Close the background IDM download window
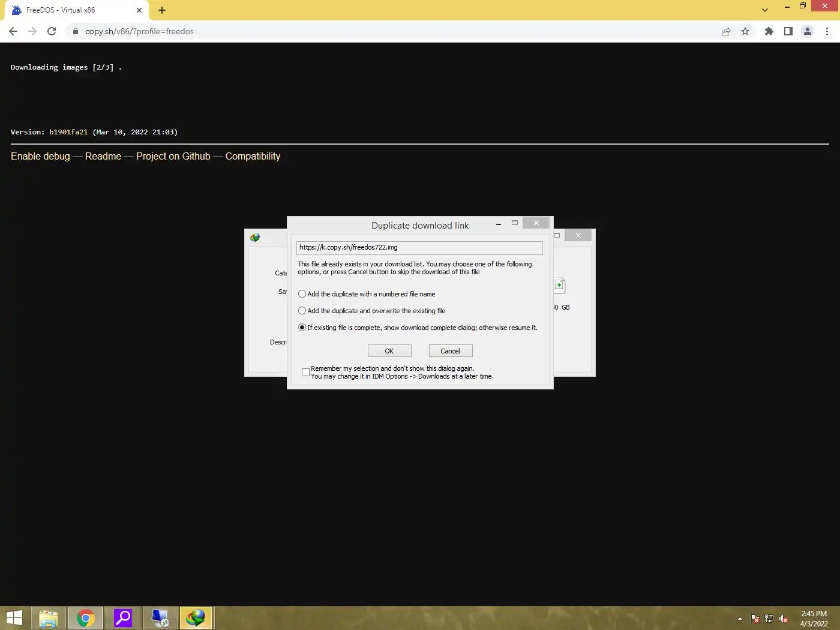Viewport: 840px width, 630px height. pos(578,235)
